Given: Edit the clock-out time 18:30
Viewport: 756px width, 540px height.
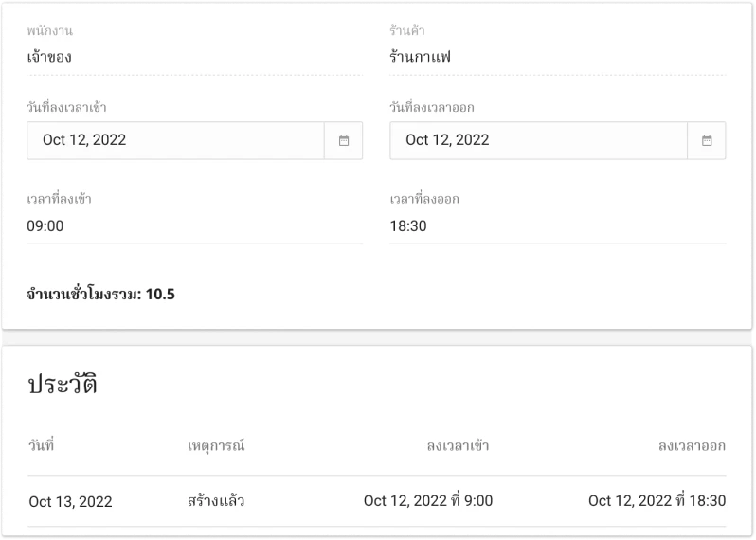Looking at the screenshot, I should [557, 226].
